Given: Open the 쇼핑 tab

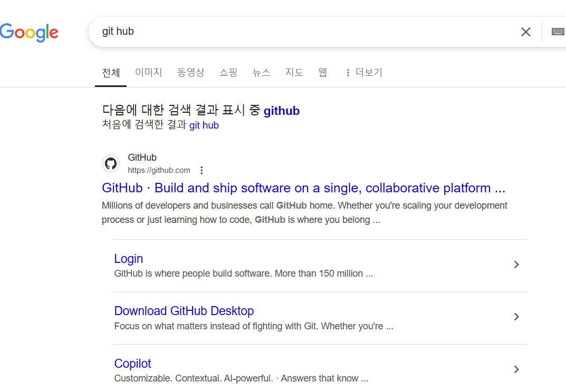Looking at the screenshot, I should 228,73.
